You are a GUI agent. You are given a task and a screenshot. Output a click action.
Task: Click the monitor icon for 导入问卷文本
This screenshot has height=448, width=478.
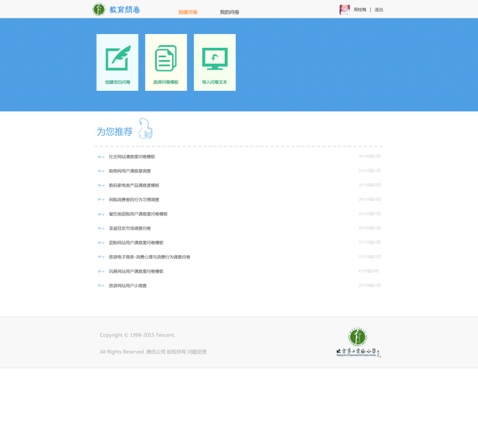tap(215, 58)
